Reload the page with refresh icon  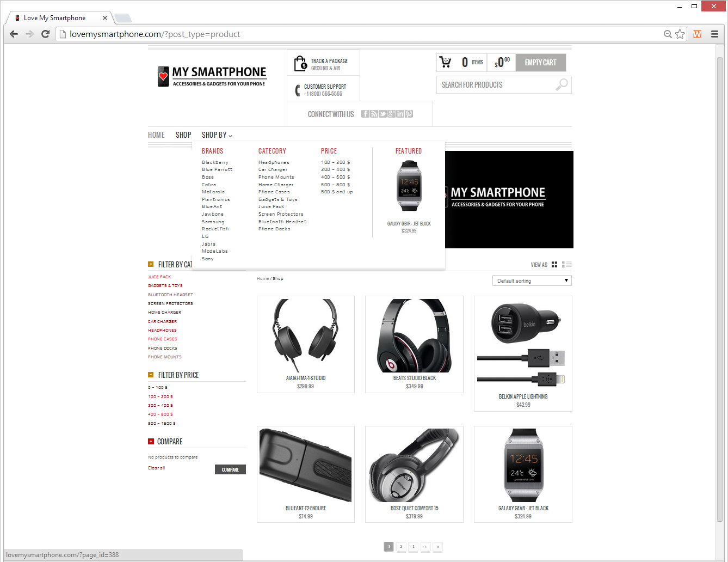[46, 34]
